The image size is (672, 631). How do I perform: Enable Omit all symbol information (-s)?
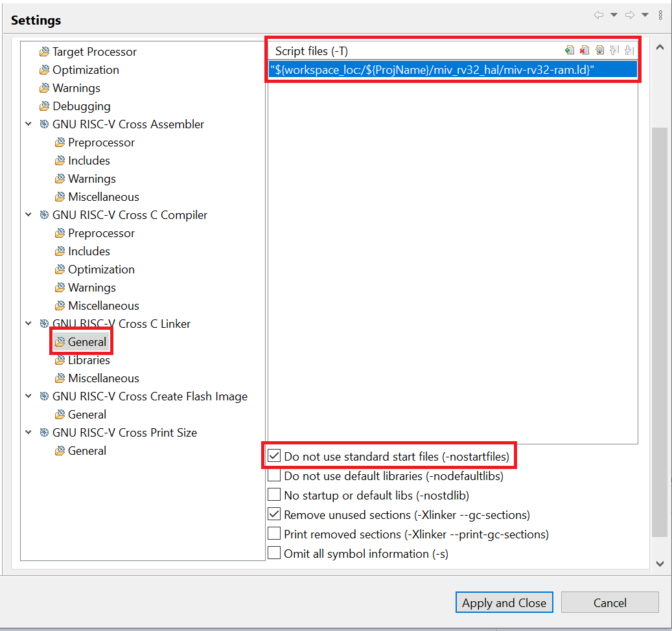tap(274, 553)
